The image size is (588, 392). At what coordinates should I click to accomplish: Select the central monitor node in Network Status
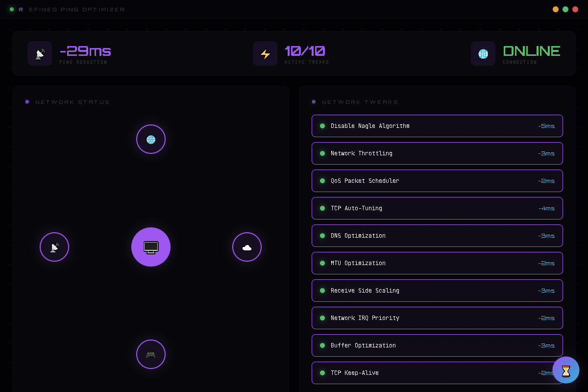point(151,247)
